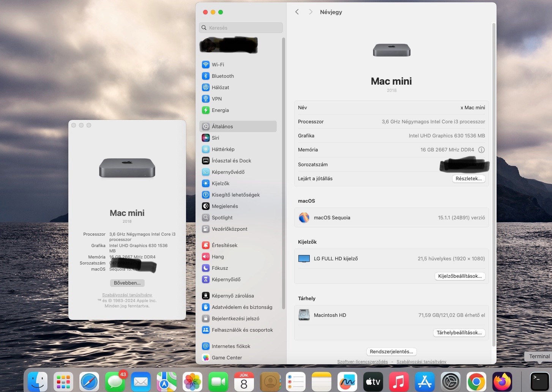Click the Névjegy pane scrollbar
The width and height of the screenshot is (552, 392).
(494, 184)
